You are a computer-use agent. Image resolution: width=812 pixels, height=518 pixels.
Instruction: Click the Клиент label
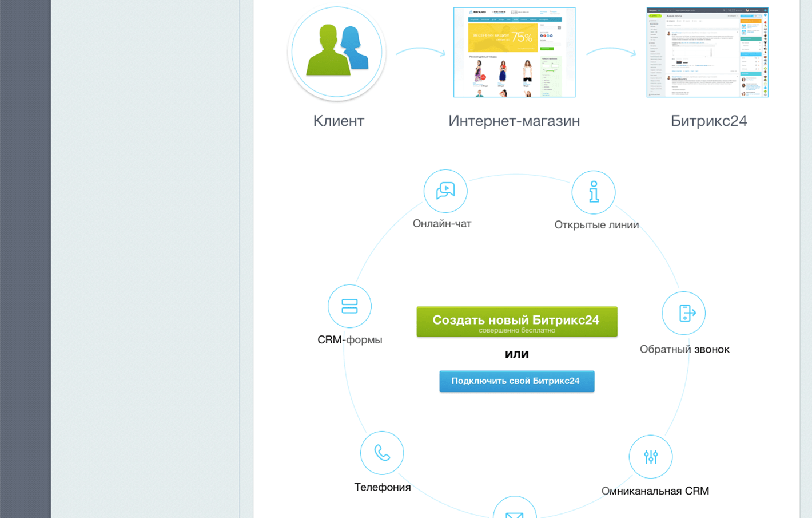coord(339,121)
